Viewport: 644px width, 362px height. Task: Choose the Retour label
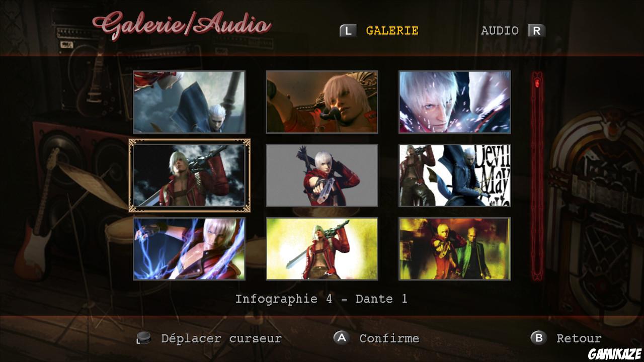click(x=579, y=338)
